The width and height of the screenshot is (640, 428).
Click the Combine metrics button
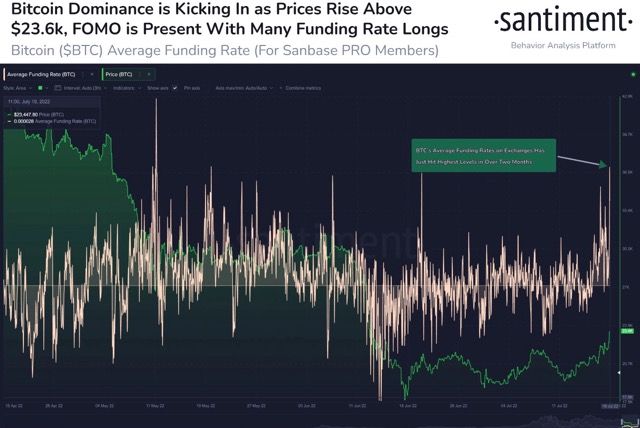coord(303,88)
